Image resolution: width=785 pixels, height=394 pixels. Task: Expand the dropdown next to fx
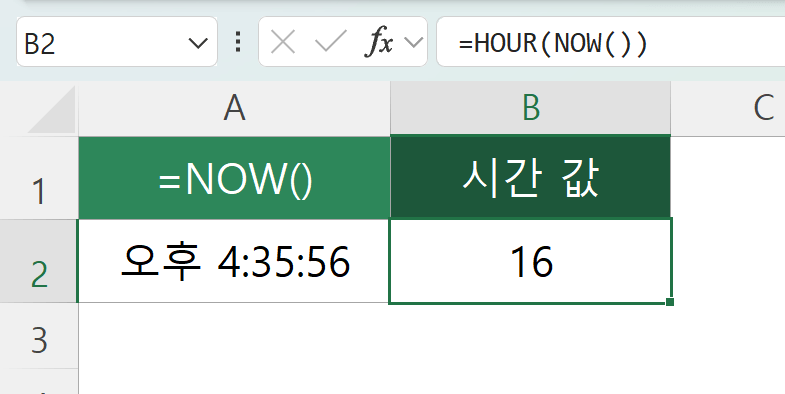414,43
